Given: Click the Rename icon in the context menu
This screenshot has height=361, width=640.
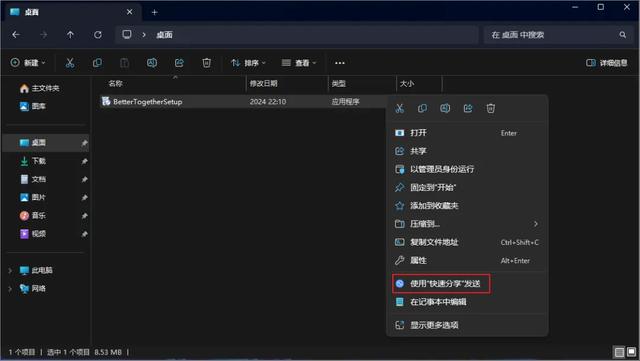Looking at the screenshot, I should (445, 108).
